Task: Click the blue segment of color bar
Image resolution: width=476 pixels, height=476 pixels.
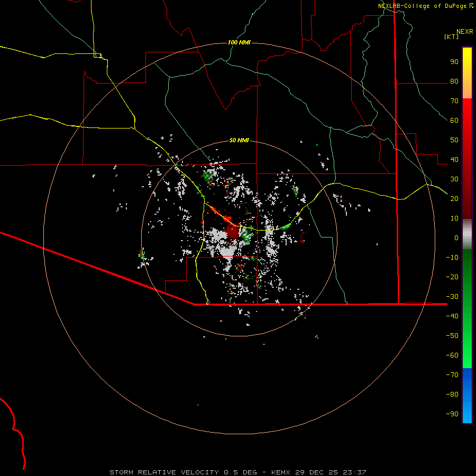Action: 467,396
